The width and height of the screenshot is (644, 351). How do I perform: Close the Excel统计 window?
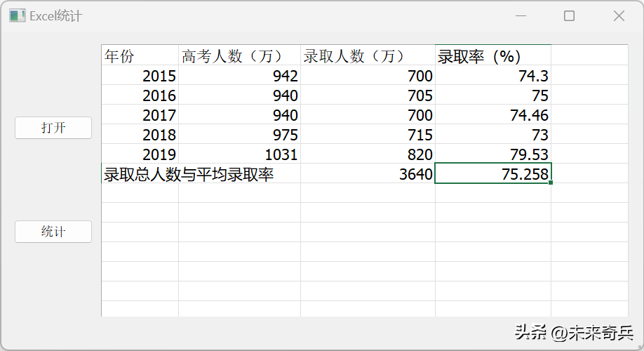pyautogui.click(x=619, y=16)
